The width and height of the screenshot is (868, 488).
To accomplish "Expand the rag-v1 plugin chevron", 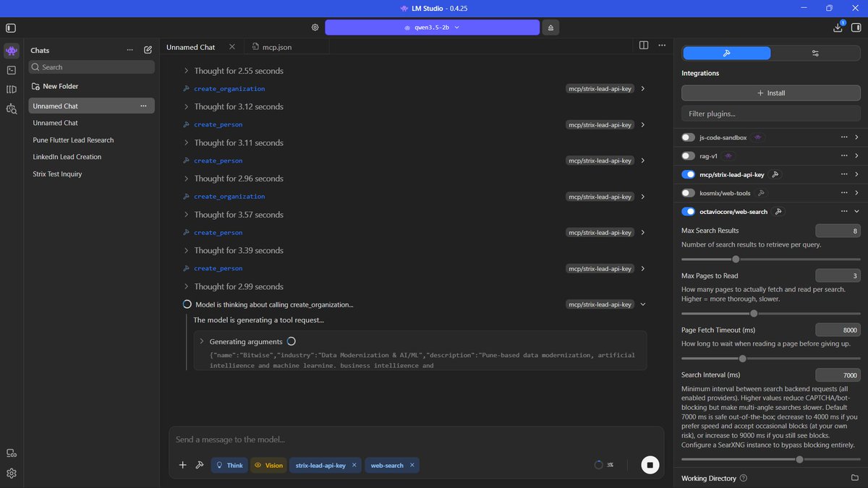I will click(857, 155).
